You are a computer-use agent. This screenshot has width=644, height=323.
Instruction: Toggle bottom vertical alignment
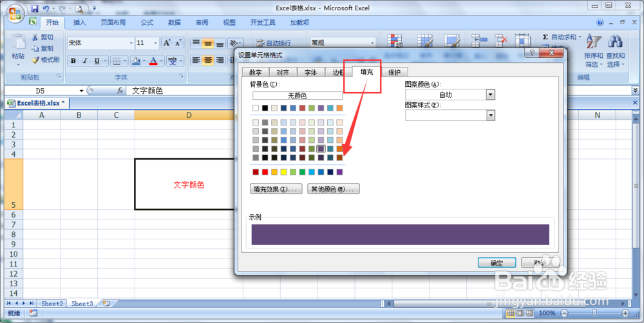(220, 42)
